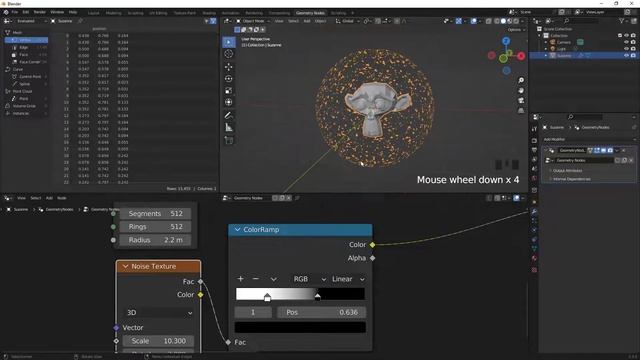The width and height of the screenshot is (640, 360).
Task: Click the ColorRamp Pos 0.636 slider
Action: [x=322, y=312]
